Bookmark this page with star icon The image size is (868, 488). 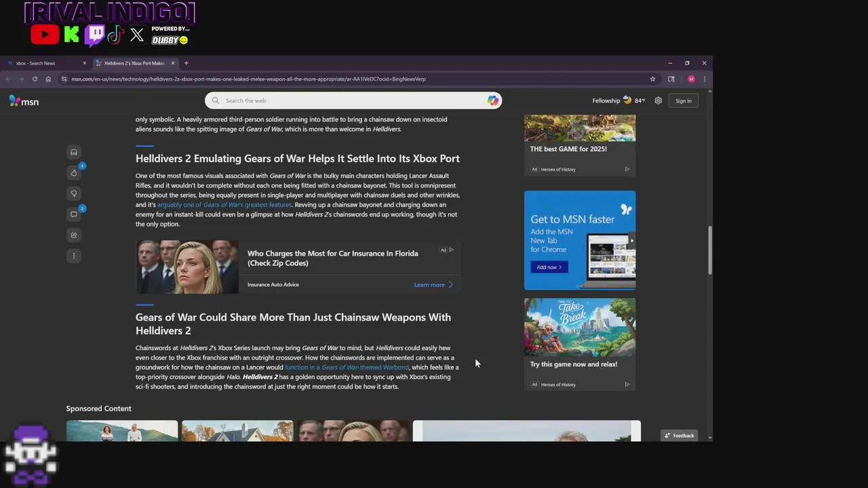pyautogui.click(x=653, y=79)
